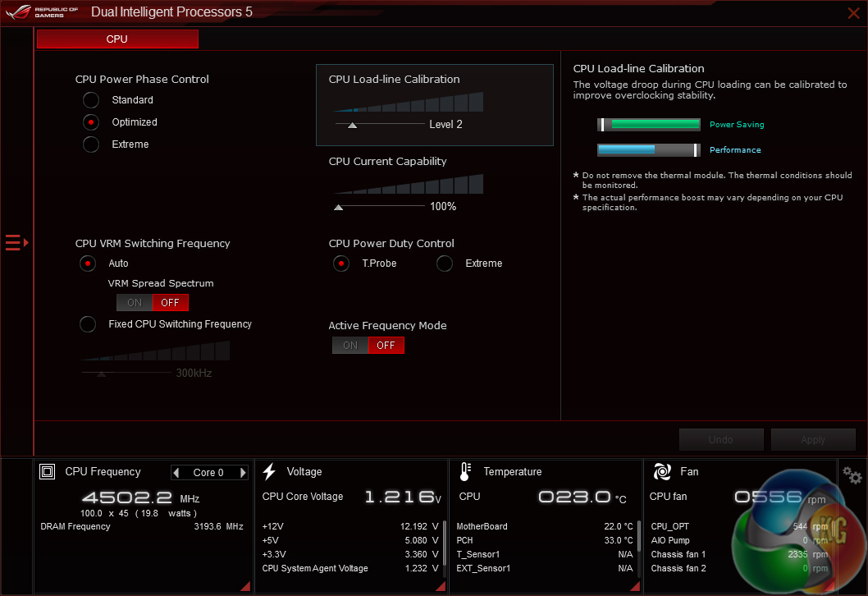The width and height of the screenshot is (868, 596).
Task: Select next core with right arrow
Action: [x=243, y=473]
